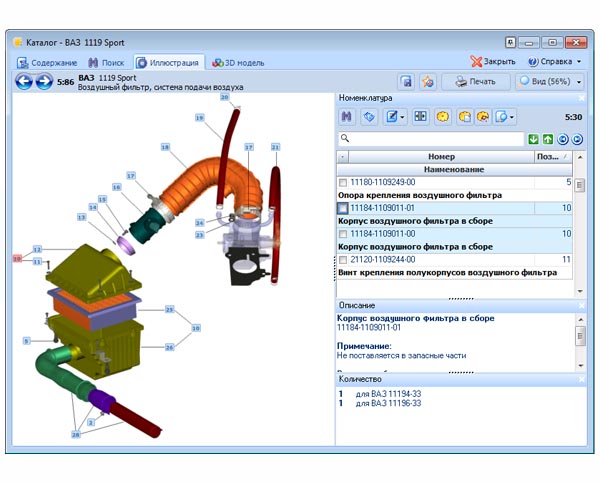Select row Винт крепления полукорпусов воздушного фильтра
The image size is (600, 482).
click(x=454, y=273)
